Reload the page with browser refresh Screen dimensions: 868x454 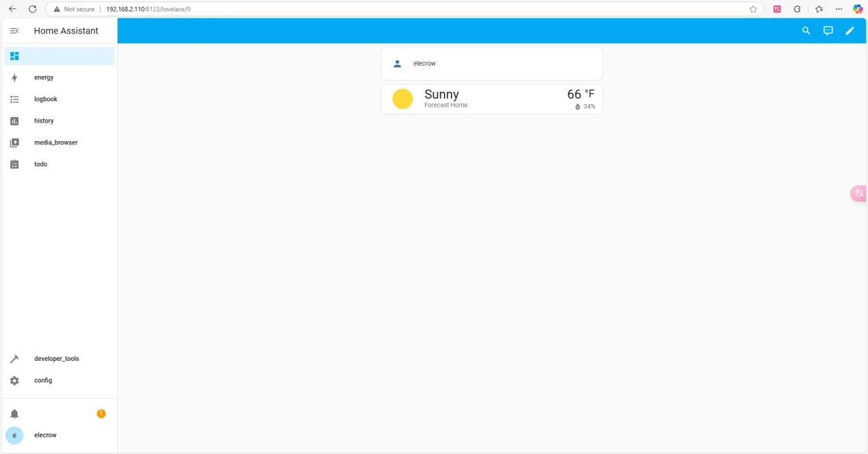click(x=32, y=10)
